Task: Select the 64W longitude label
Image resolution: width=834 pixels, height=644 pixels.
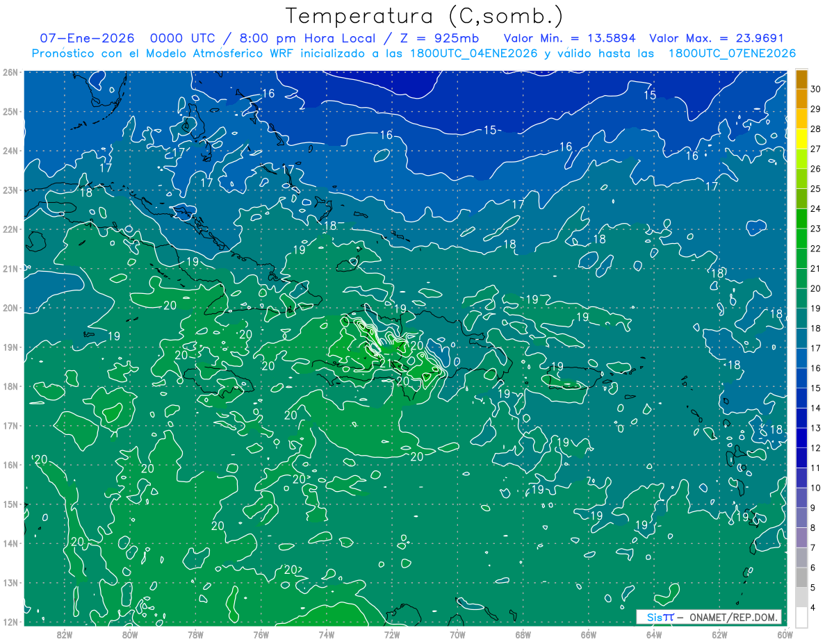Action: click(654, 634)
